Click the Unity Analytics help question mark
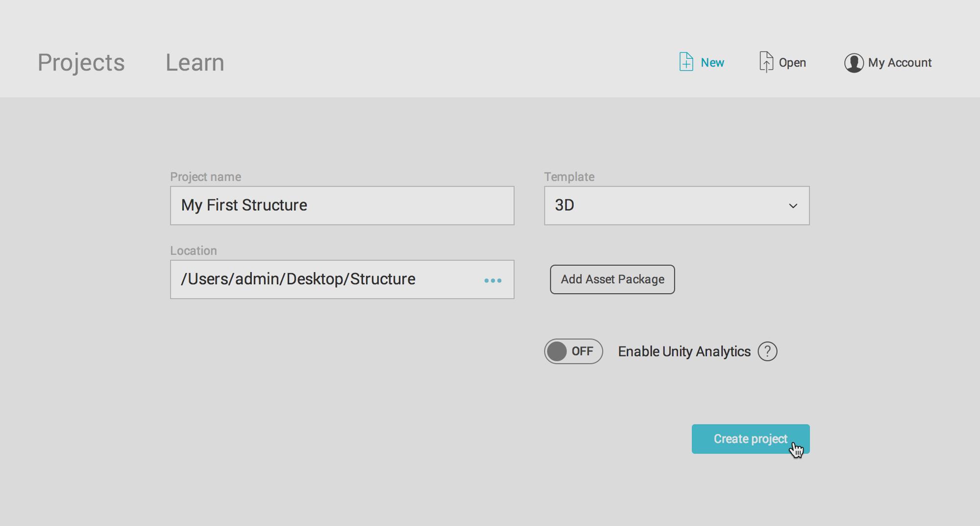Image resolution: width=980 pixels, height=526 pixels. (x=767, y=351)
